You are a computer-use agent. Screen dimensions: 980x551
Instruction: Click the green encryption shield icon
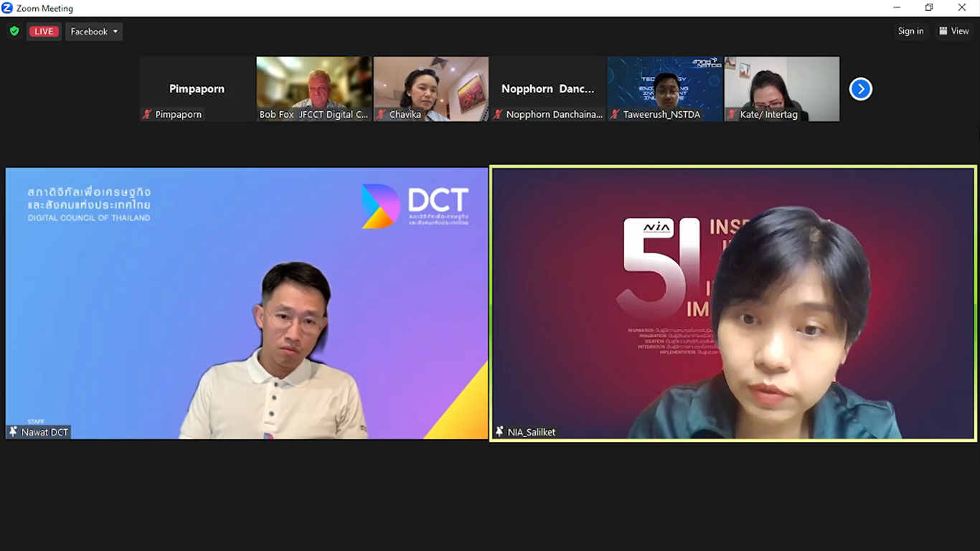tap(14, 32)
